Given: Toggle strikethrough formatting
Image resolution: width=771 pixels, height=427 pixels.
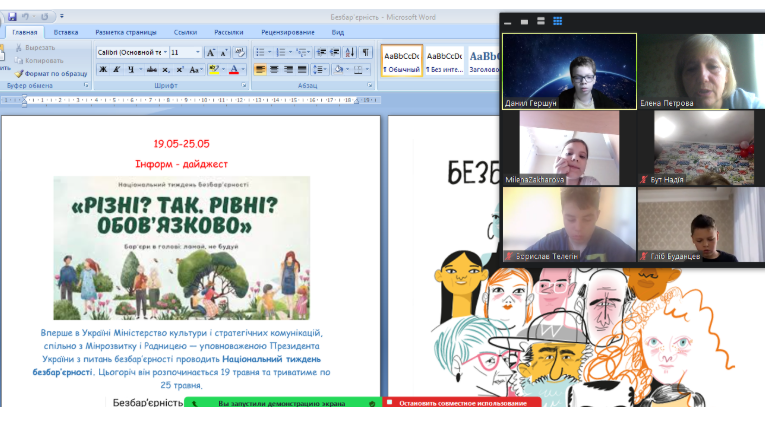Looking at the screenshot, I should coord(152,70).
